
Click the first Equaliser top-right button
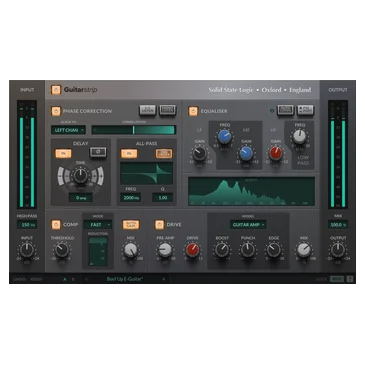pos(286,110)
